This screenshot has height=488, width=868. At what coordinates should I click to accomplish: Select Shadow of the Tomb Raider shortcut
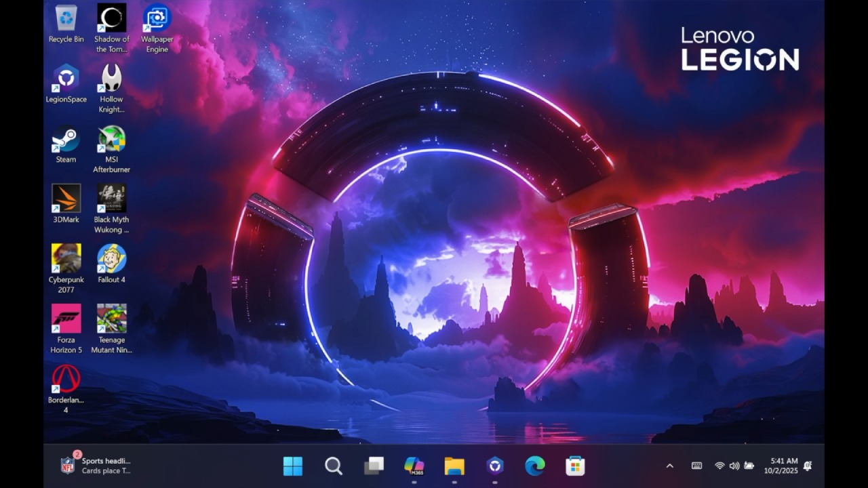click(111, 28)
